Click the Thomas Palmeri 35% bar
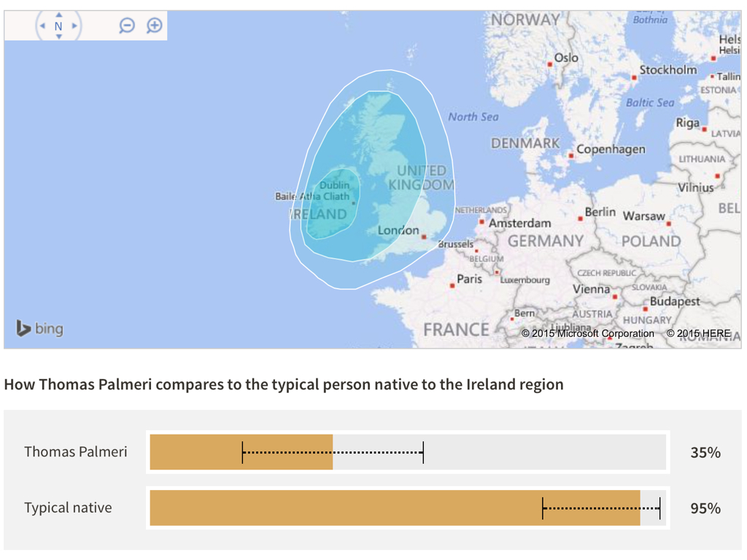 [x=241, y=452]
